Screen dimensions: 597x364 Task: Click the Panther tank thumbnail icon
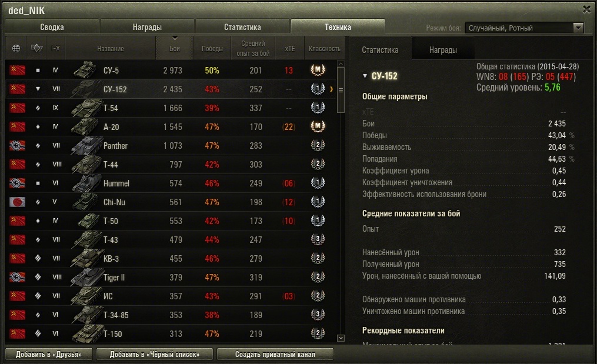(x=86, y=145)
